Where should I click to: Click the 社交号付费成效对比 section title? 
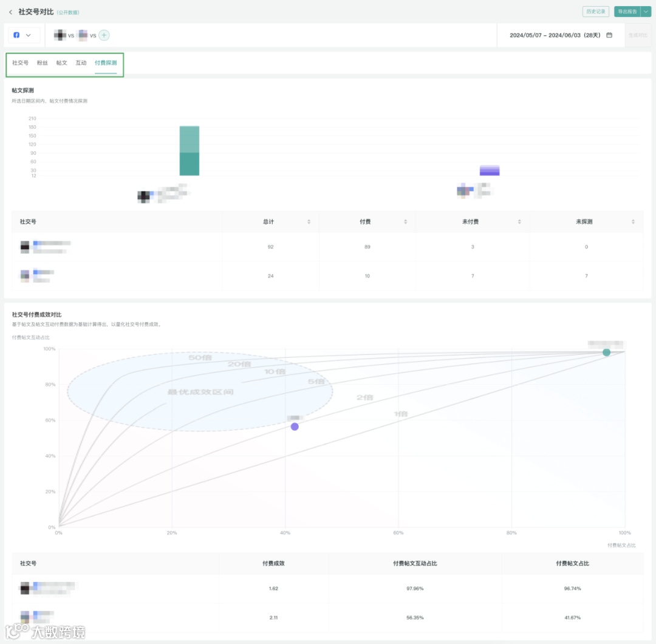pos(37,315)
